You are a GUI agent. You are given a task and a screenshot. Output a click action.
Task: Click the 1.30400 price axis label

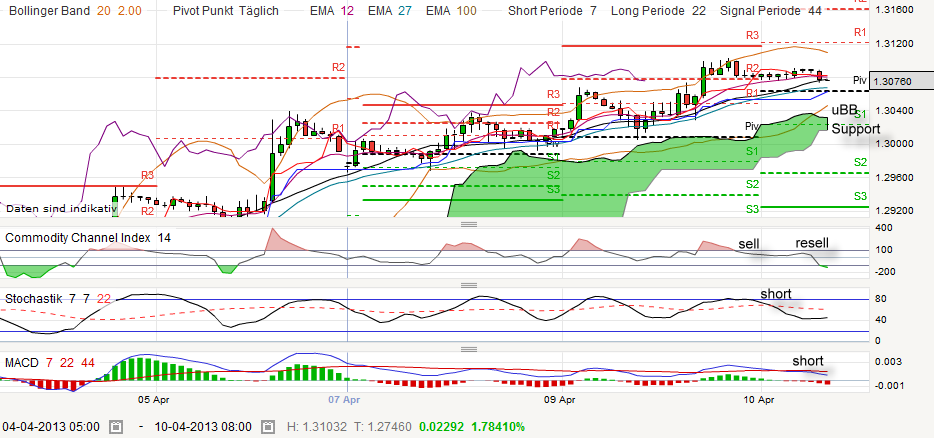[896, 111]
